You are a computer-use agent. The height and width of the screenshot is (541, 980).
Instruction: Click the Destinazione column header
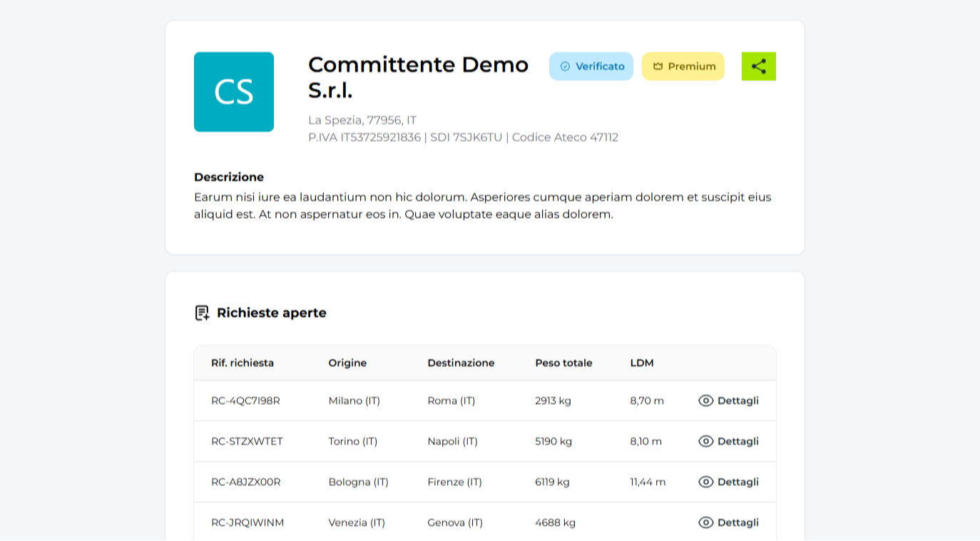pyautogui.click(x=461, y=363)
